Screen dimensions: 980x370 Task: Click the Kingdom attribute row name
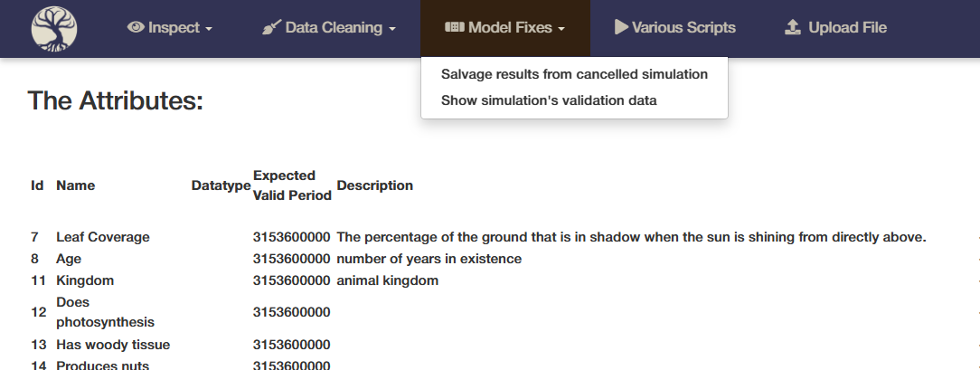coord(85,280)
